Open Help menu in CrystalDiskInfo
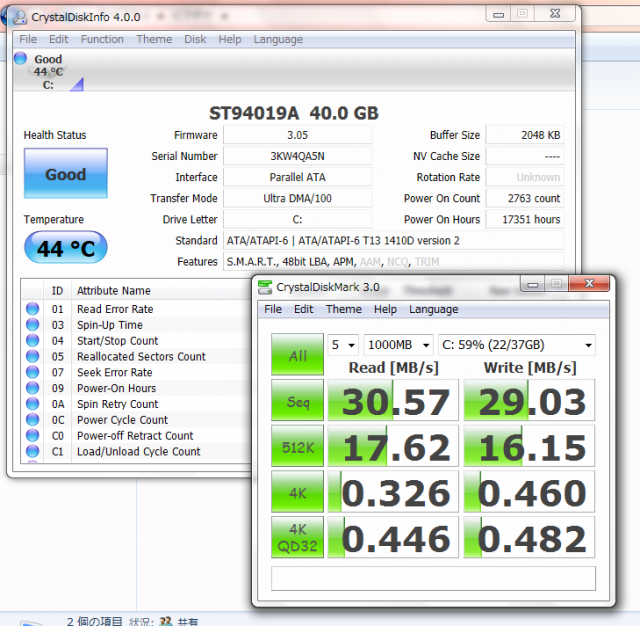This screenshot has height=626, width=640. coord(230,39)
